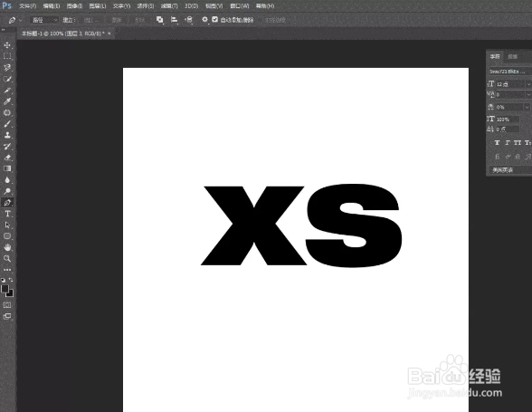The image size is (532, 412).
Task: Open the 3D menu
Action: [192, 6]
